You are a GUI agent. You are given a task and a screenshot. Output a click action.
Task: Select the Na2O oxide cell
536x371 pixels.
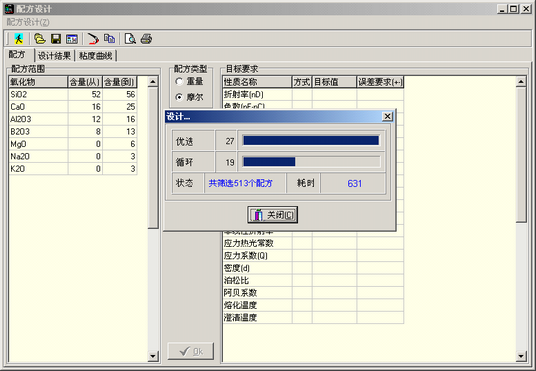[x=38, y=156]
